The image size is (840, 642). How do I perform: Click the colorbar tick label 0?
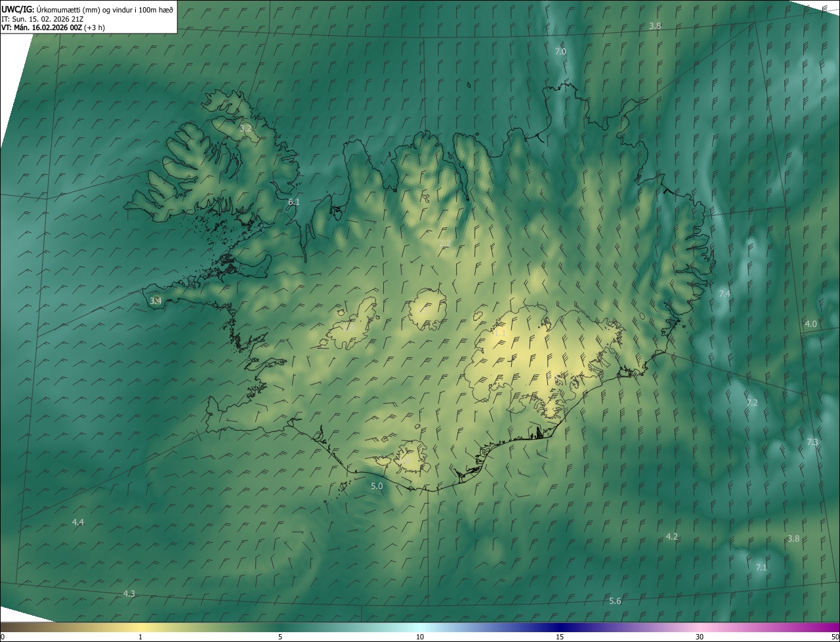click(x=2, y=637)
